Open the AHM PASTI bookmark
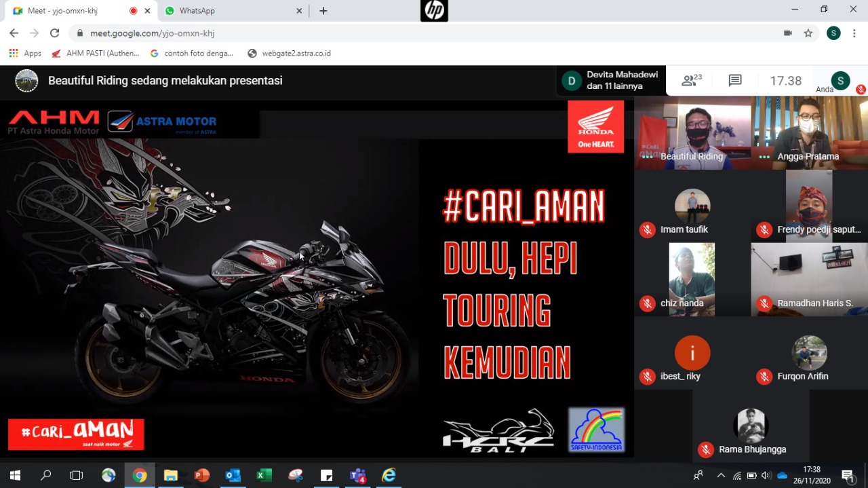Image resolution: width=868 pixels, height=488 pixels. (x=94, y=53)
